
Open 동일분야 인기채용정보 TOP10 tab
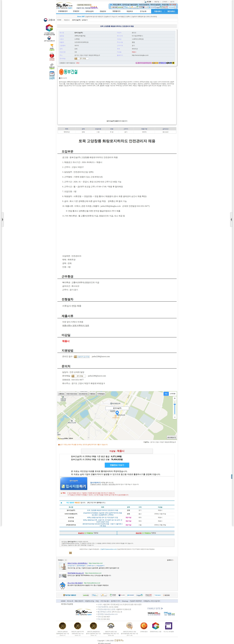click(88, 533)
